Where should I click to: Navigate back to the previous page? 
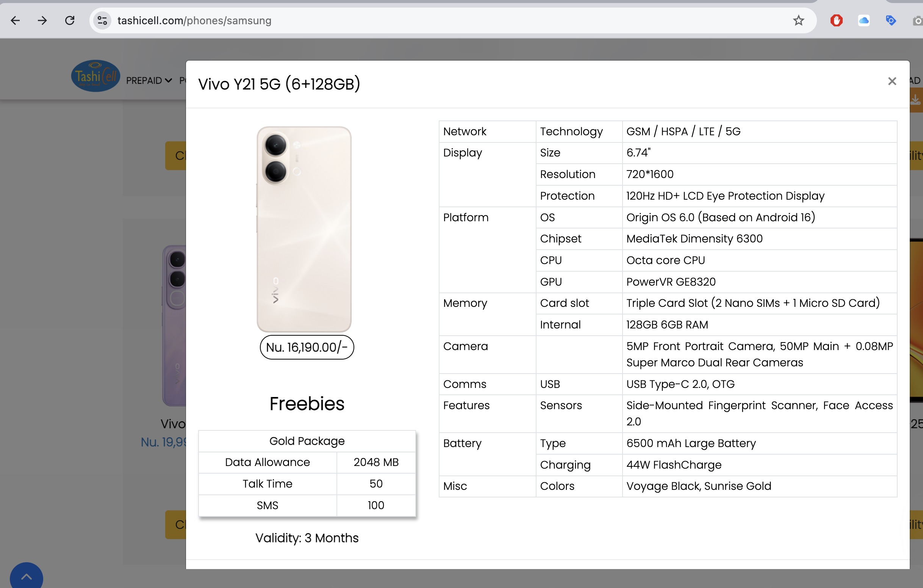pos(15,20)
